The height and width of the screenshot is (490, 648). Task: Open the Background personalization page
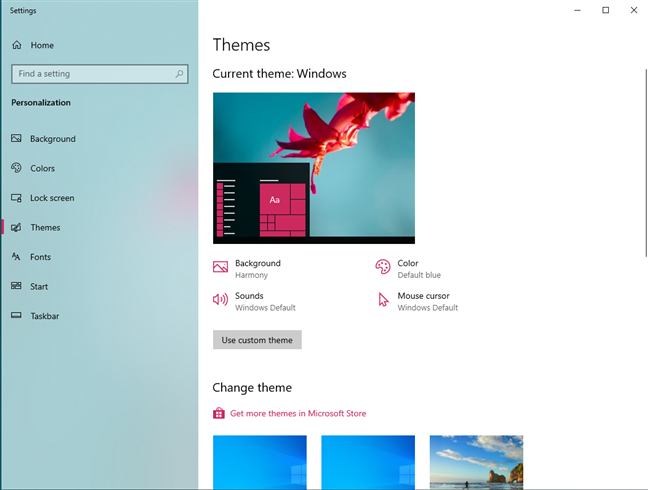[x=99, y=139]
